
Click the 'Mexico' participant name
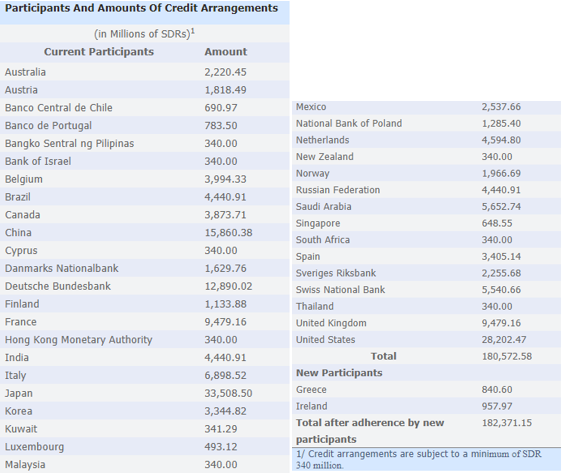tap(311, 107)
